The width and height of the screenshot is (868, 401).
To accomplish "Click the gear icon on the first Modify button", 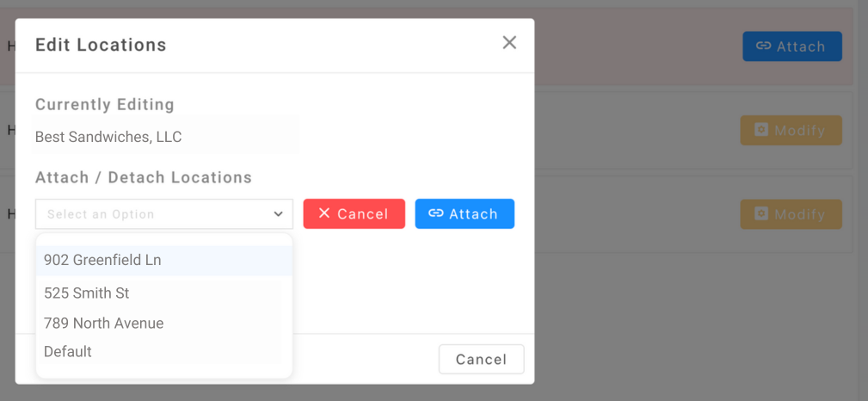I will coord(760,131).
